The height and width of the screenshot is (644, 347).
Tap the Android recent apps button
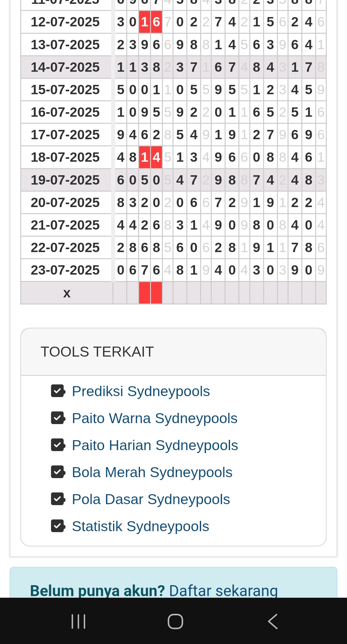[78, 621]
